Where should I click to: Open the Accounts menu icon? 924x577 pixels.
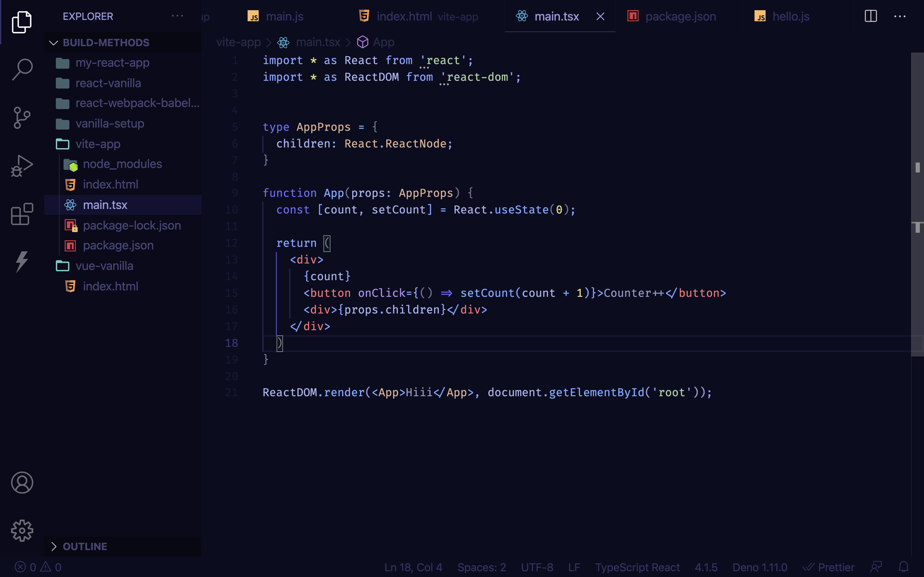(22, 482)
